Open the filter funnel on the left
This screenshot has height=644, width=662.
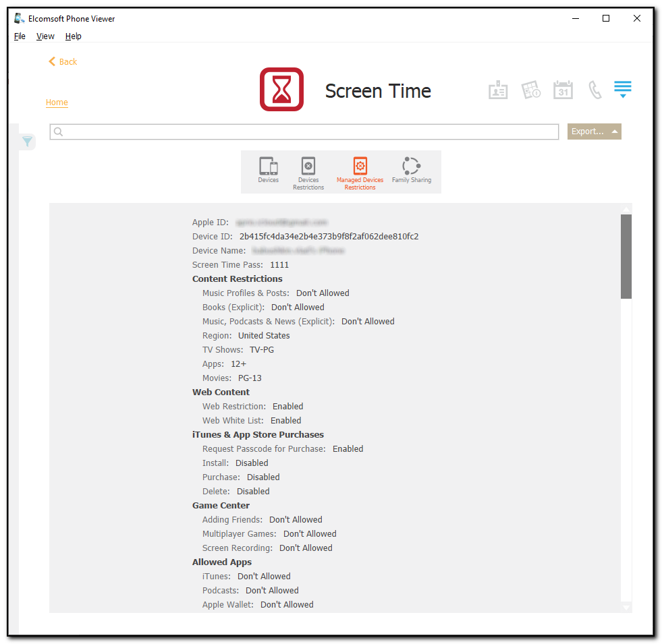click(27, 142)
